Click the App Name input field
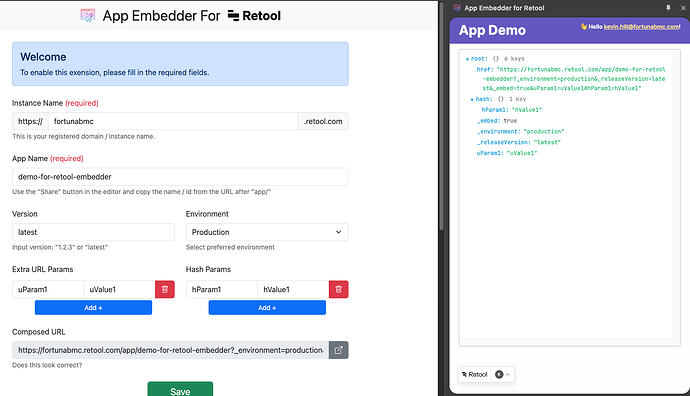 tap(180, 177)
